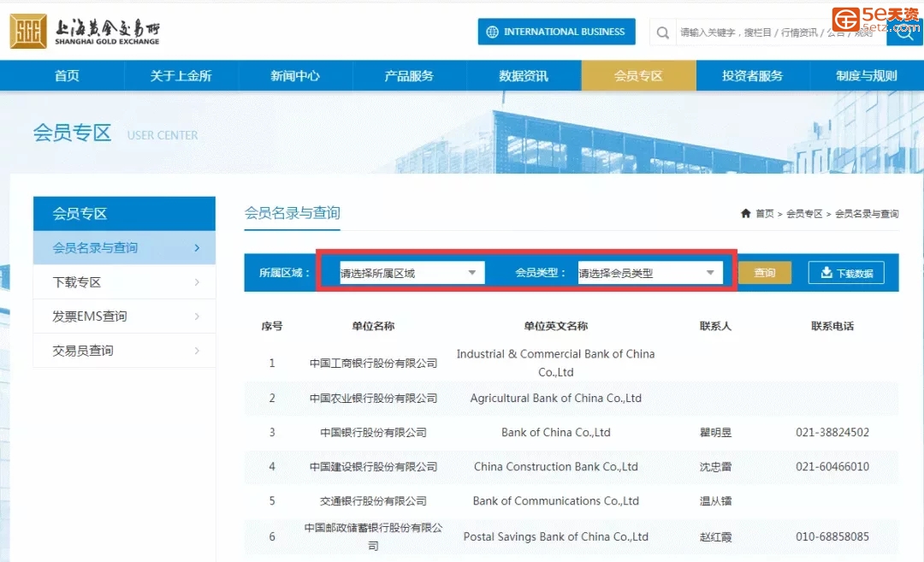Select row 中国工商银行股份有限公司
The height and width of the screenshot is (562, 924).
click(x=572, y=363)
